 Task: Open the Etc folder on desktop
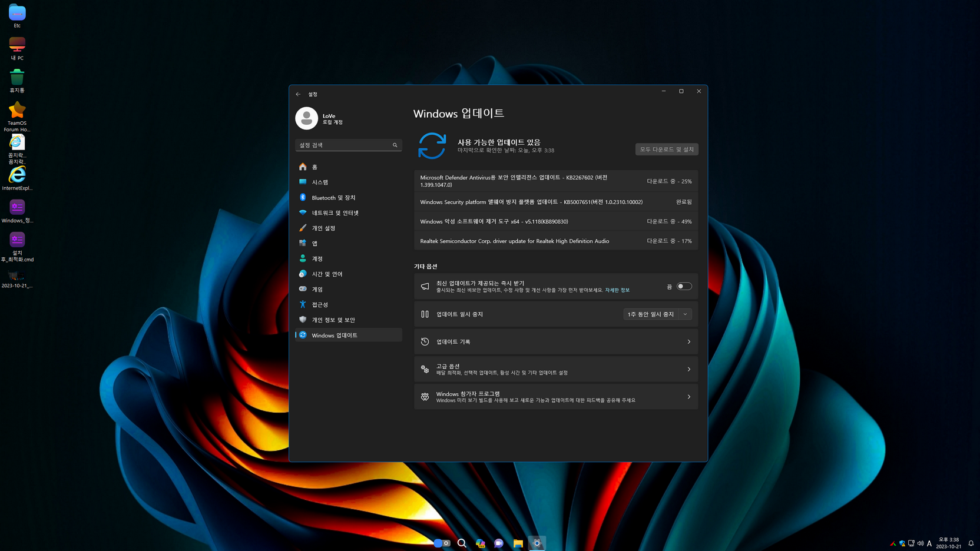coord(17,16)
